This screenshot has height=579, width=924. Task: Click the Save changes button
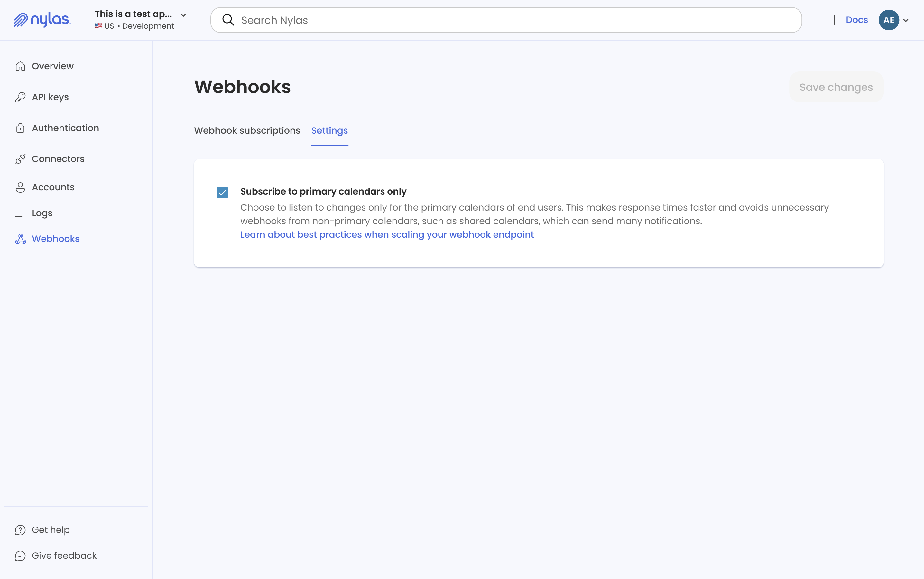tap(836, 87)
